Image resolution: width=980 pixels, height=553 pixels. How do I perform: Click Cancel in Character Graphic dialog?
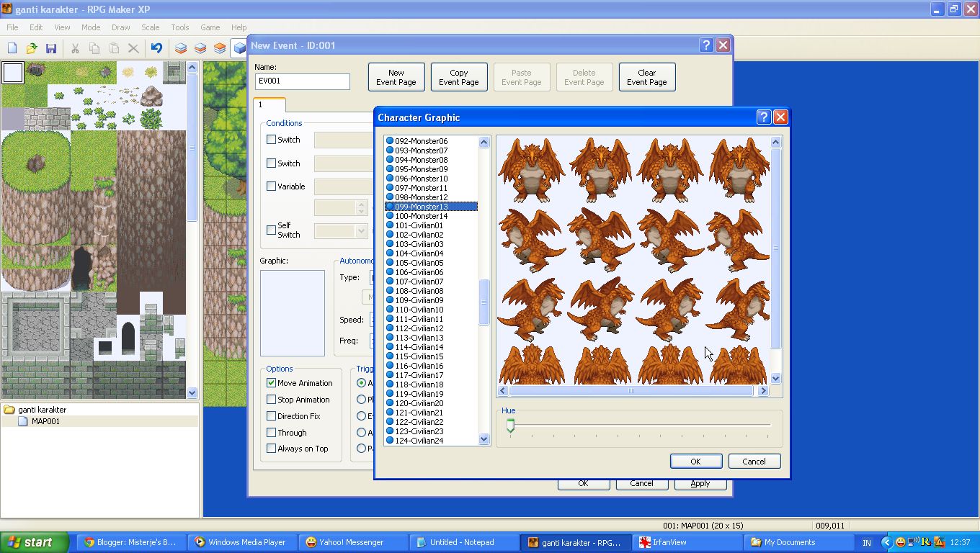(x=754, y=462)
